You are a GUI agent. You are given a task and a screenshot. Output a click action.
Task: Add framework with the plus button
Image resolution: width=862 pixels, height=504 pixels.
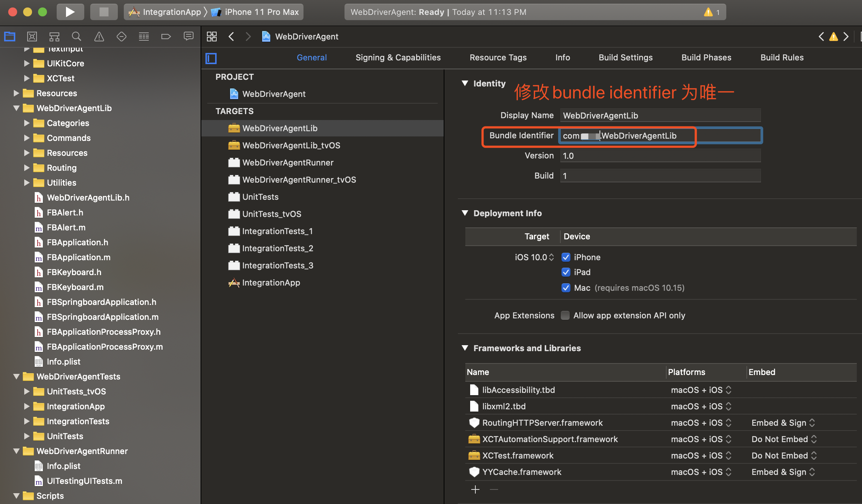click(x=475, y=489)
